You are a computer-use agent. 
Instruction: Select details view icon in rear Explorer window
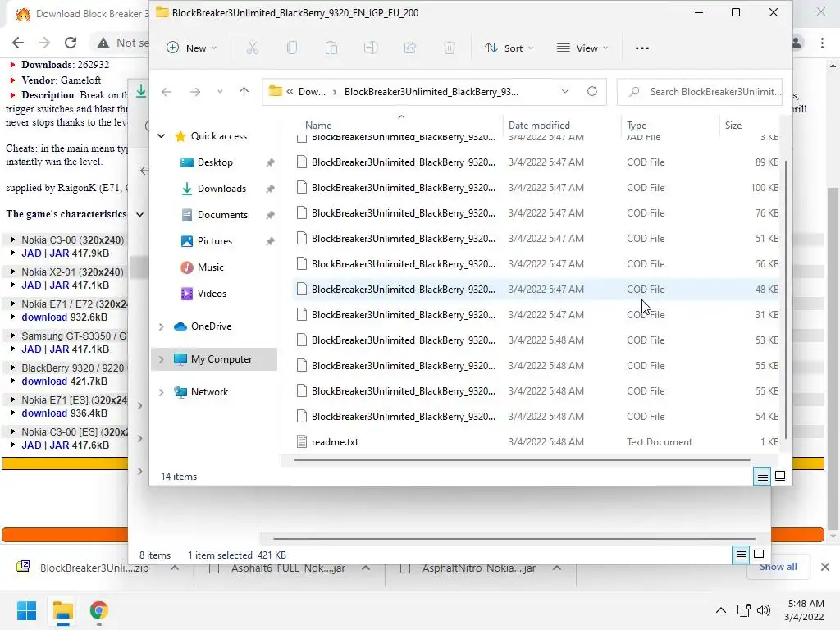[741, 555]
